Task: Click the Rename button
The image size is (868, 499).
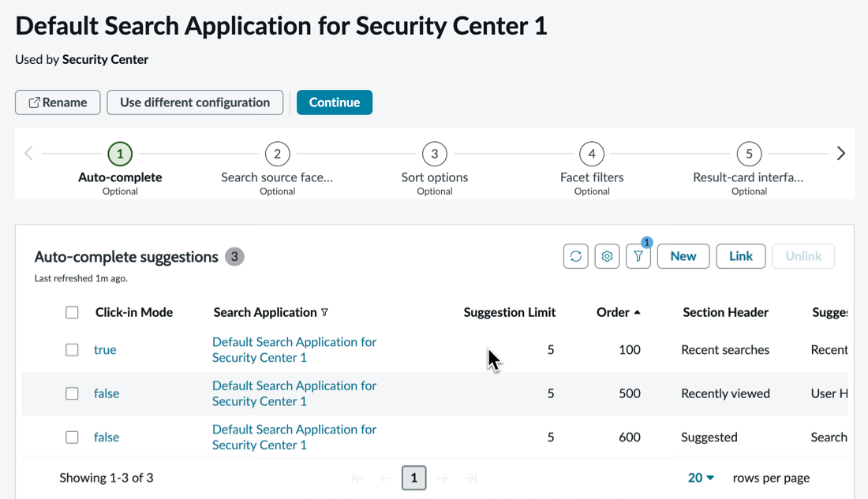Action: (x=58, y=102)
